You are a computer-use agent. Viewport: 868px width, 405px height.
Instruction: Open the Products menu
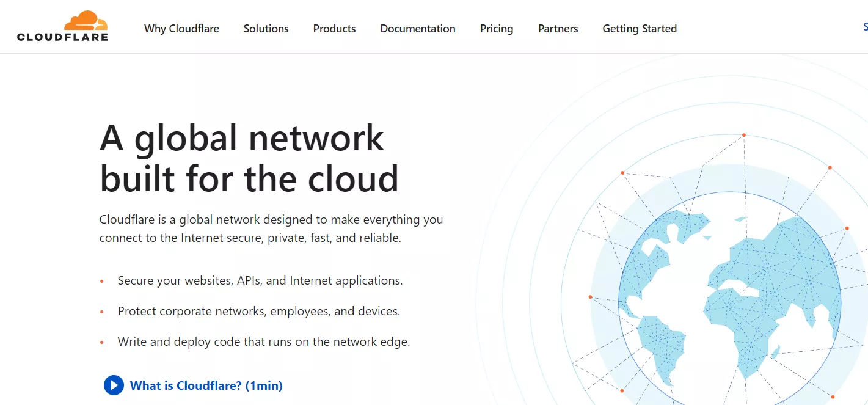pyautogui.click(x=334, y=29)
